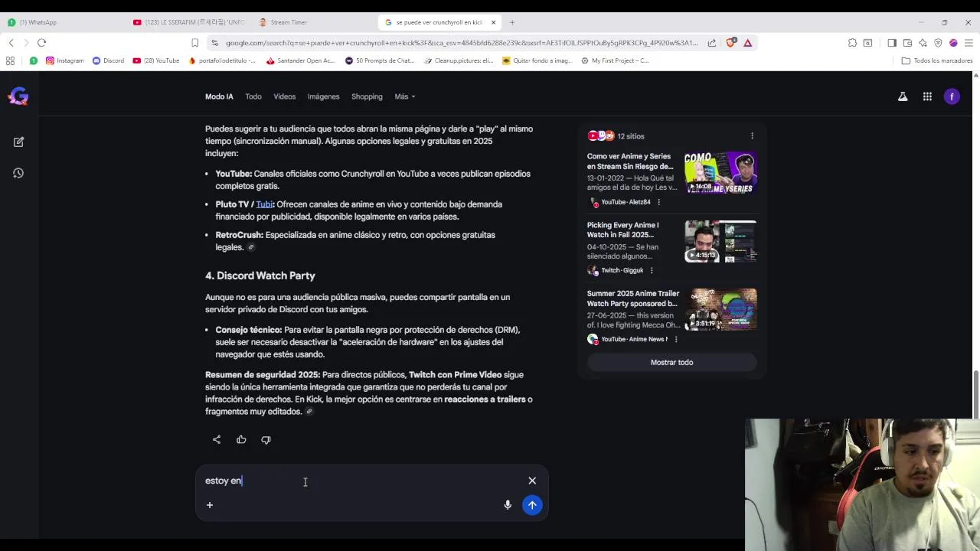
Task: Open AI Mode history clock icon
Action: pyautogui.click(x=18, y=174)
